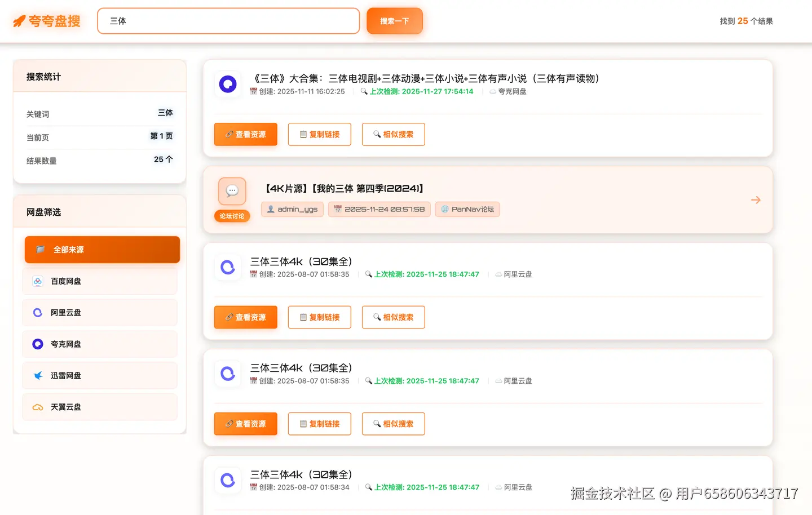Click the speech-bubble forum icon for 我的三体 post
812x515 pixels.
[232, 191]
